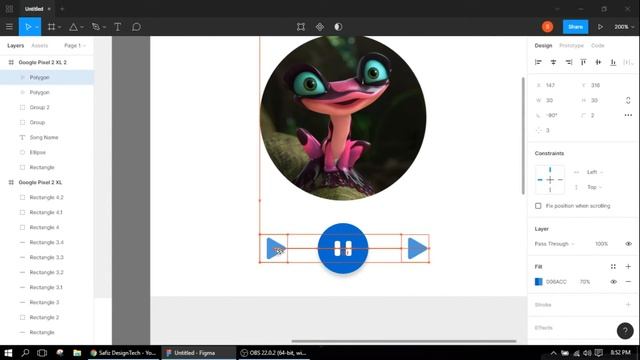Add a stroke with the plus icon
Image resolution: width=640 pixels, height=360 pixels.
628,305
